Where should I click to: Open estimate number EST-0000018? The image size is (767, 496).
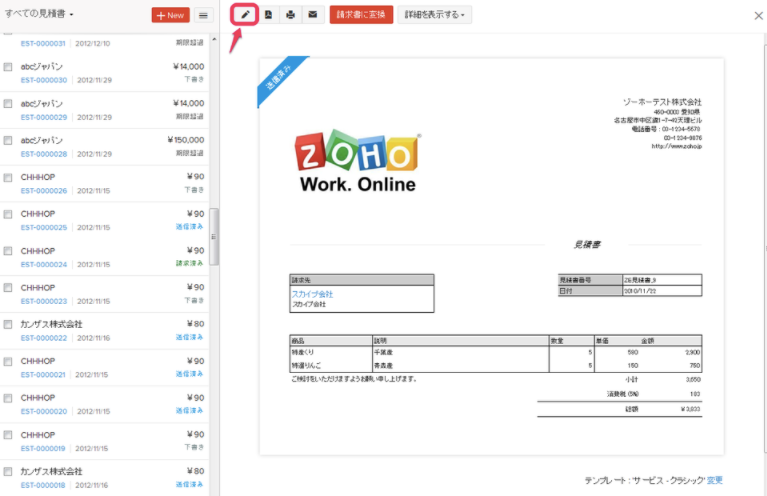pyautogui.click(x=43, y=484)
